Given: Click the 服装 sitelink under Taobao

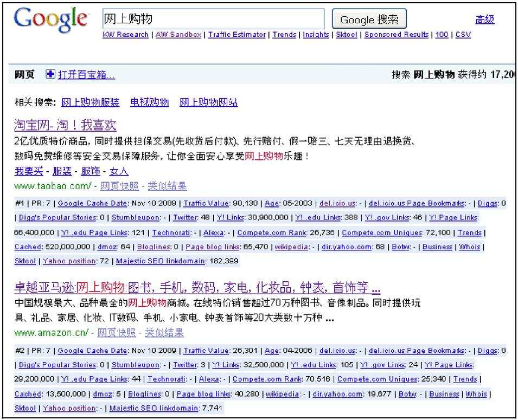Looking at the screenshot, I should pyautogui.click(x=62, y=171).
